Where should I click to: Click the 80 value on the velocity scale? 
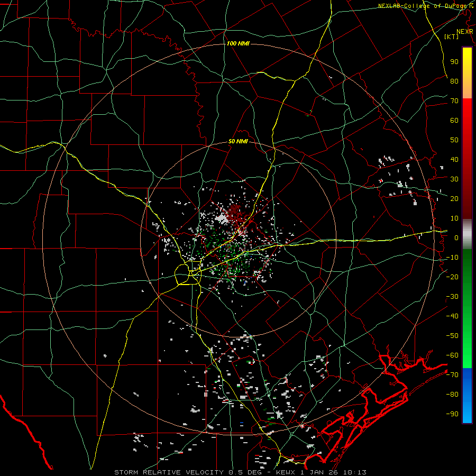[x=454, y=81]
